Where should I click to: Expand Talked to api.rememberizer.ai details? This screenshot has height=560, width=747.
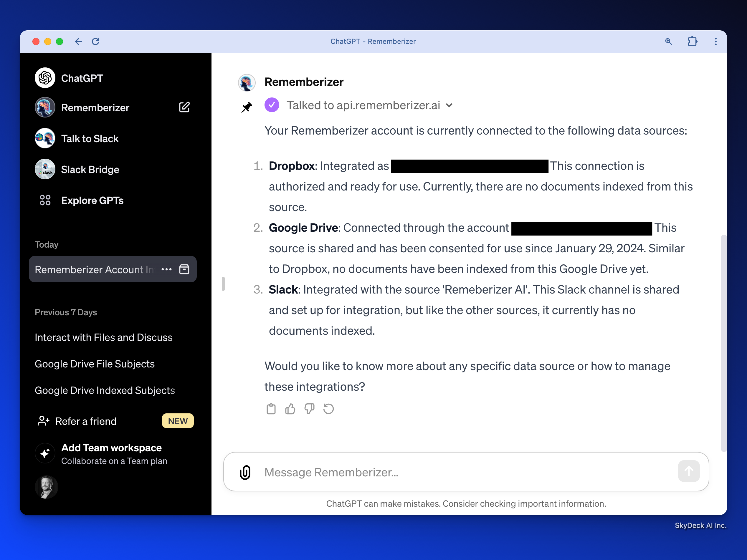coord(449,105)
